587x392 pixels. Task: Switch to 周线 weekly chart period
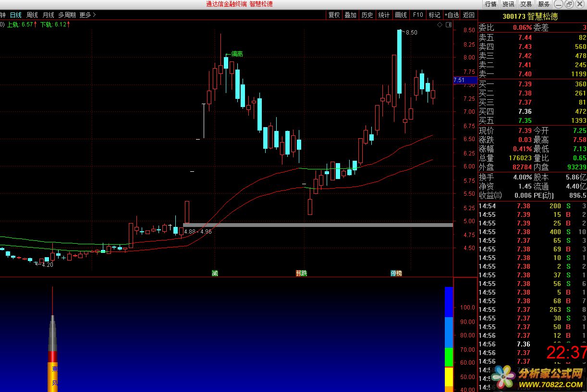(32, 15)
